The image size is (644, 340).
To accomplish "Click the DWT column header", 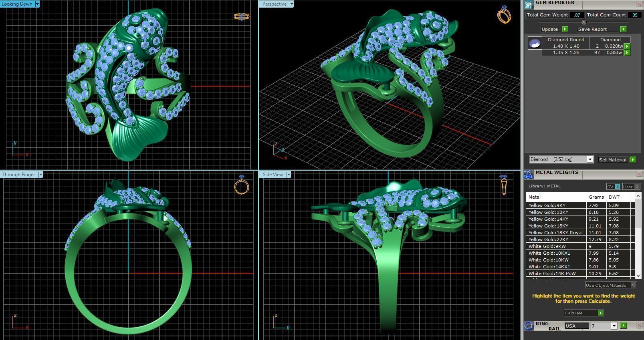I will pos(618,197).
